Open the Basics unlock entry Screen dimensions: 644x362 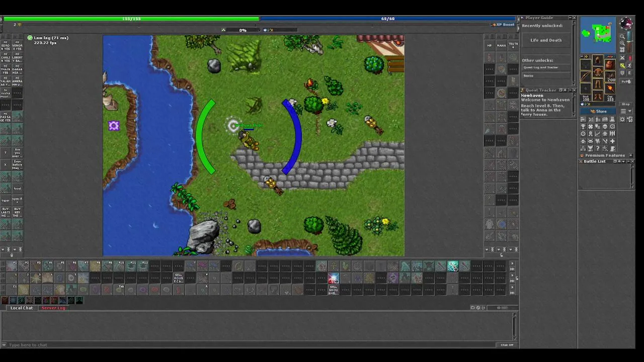pyautogui.click(x=546, y=75)
